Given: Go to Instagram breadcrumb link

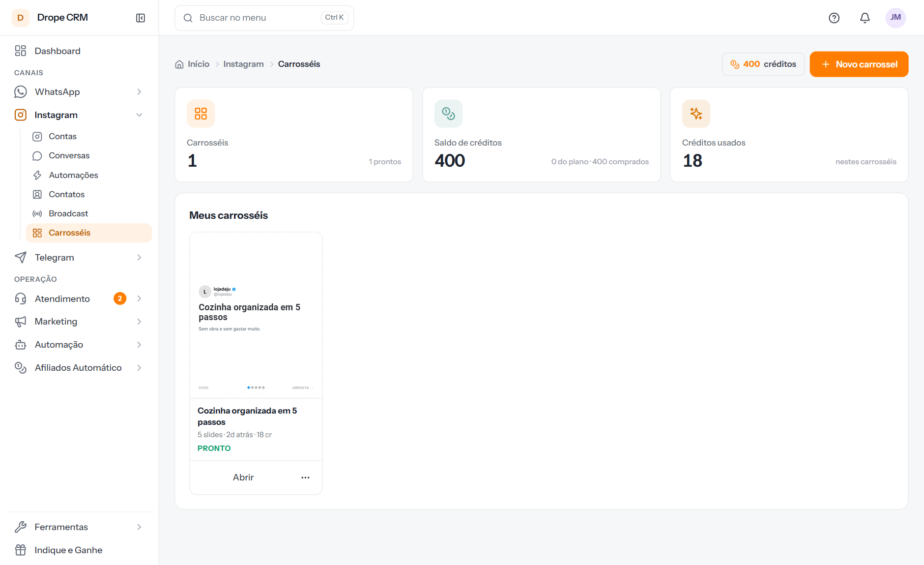Looking at the screenshot, I should pos(243,64).
